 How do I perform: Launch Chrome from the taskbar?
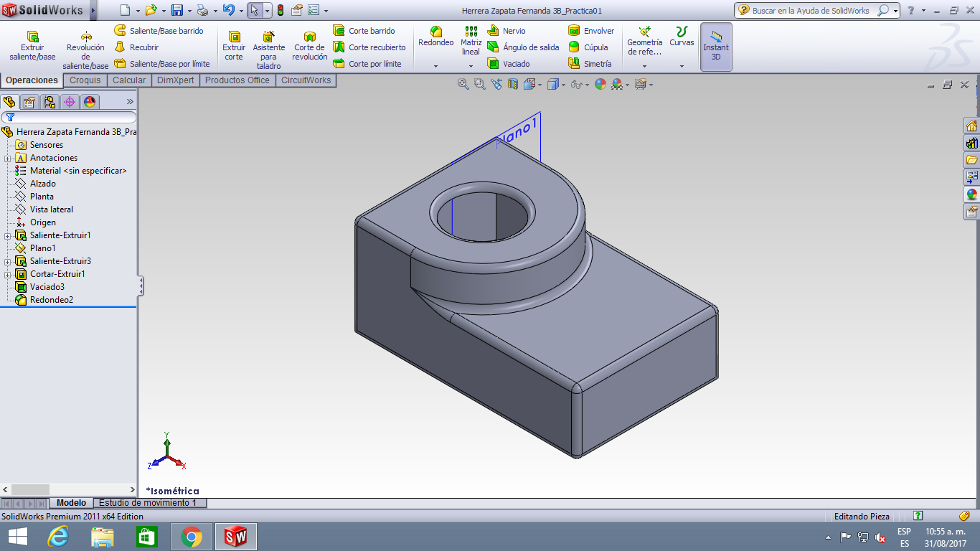click(x=191, y=535)
